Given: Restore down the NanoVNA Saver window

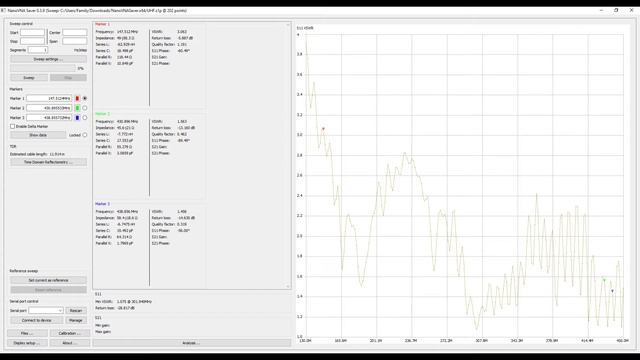Looking at the screenshot, I should click(616, 10).
